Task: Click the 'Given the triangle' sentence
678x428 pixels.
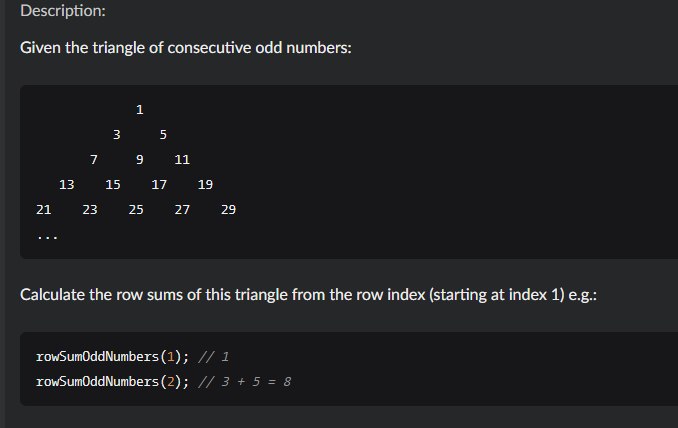Action: (x=186, y=48)
